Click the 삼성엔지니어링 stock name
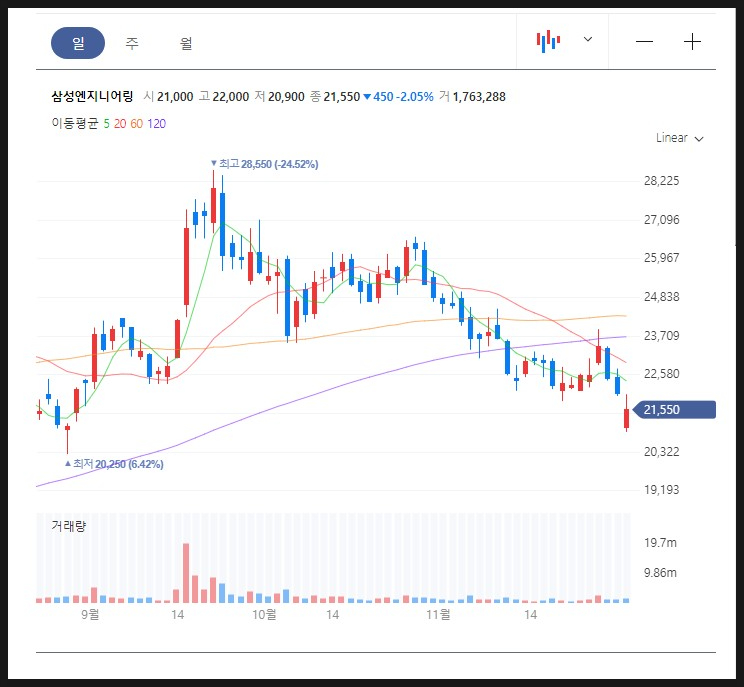Image resolution: width=744 pixels, height=687 pixels. (93, 96)
